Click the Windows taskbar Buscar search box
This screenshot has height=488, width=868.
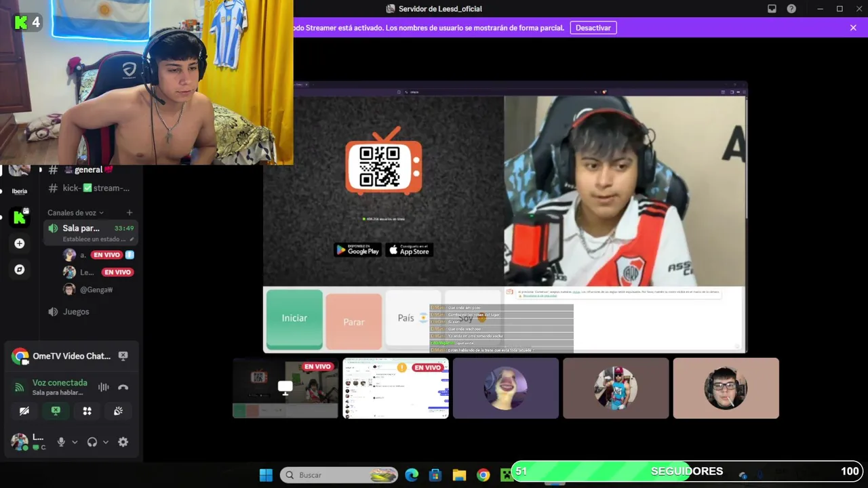coord(338,475)
